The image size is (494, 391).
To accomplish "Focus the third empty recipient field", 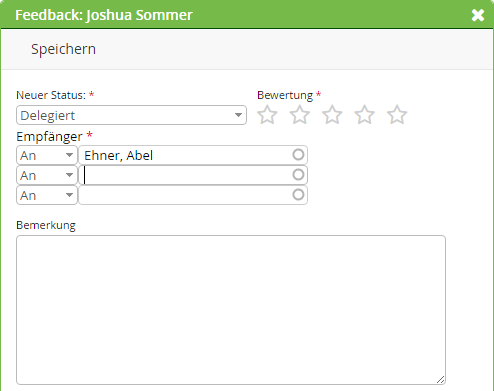I will coord(193,195).
